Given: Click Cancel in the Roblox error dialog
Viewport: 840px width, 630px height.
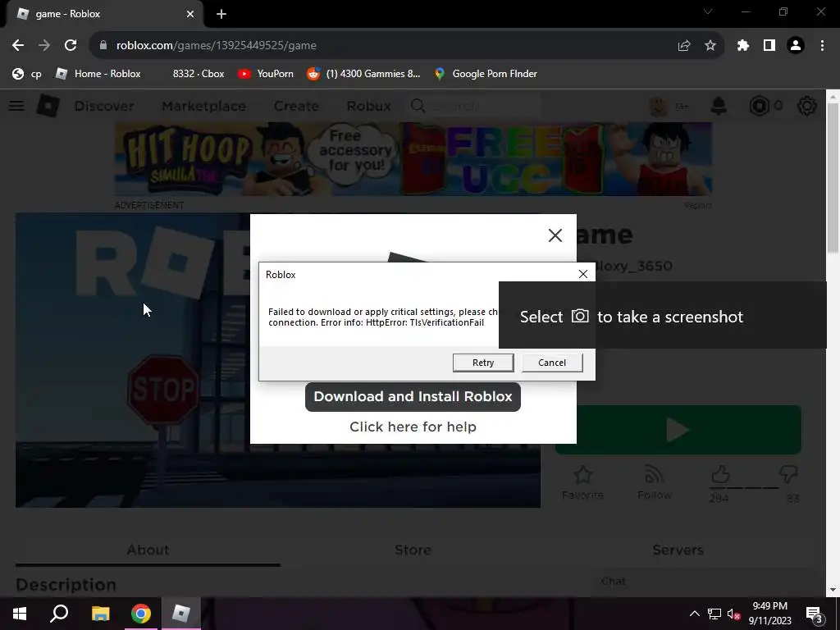Looking at the screenshot, I should 552,363.
